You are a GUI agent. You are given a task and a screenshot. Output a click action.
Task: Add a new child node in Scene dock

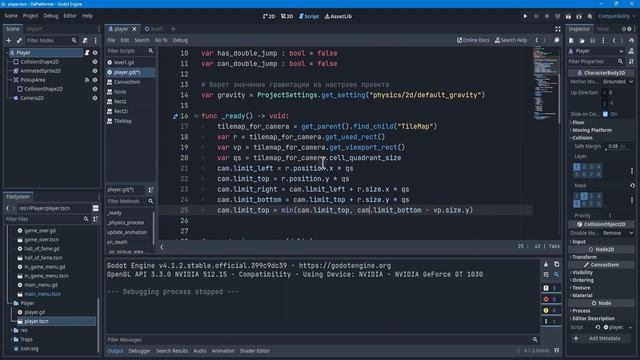click(x=9, y=40)
